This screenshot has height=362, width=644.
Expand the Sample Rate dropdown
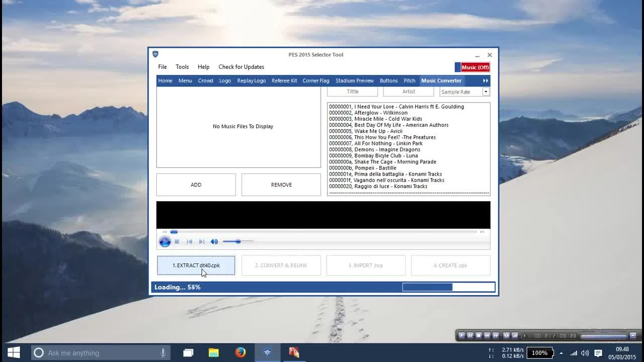tap(486, 92)
